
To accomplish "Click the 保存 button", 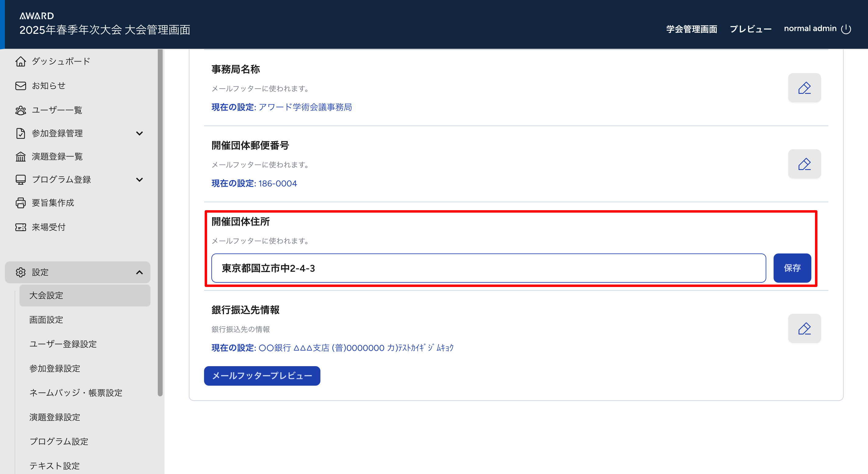I will 792,268.
